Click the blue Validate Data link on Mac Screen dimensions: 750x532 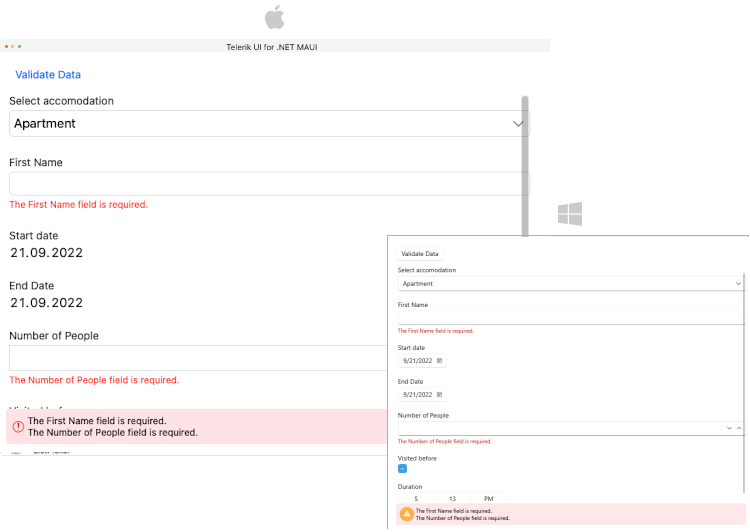tap(48, 75)
